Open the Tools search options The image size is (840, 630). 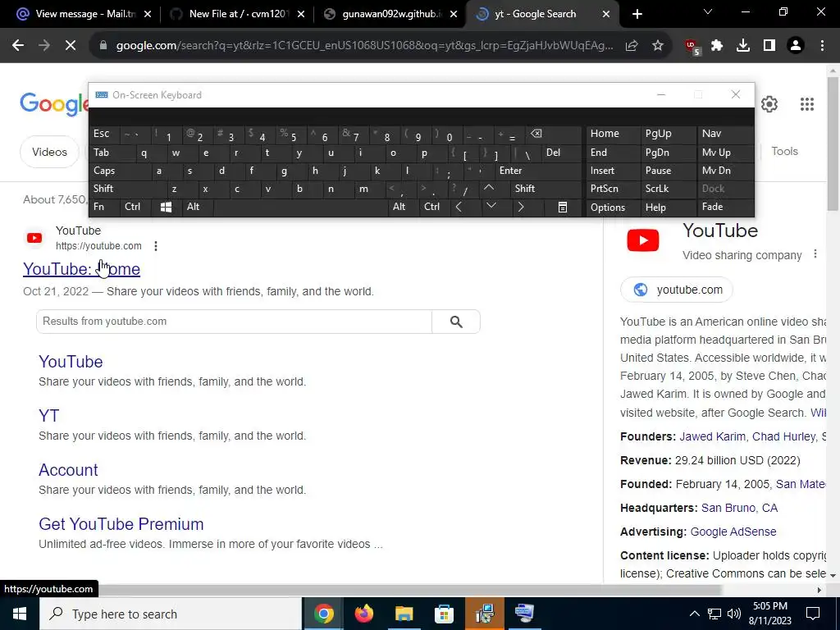coord(784,152)
